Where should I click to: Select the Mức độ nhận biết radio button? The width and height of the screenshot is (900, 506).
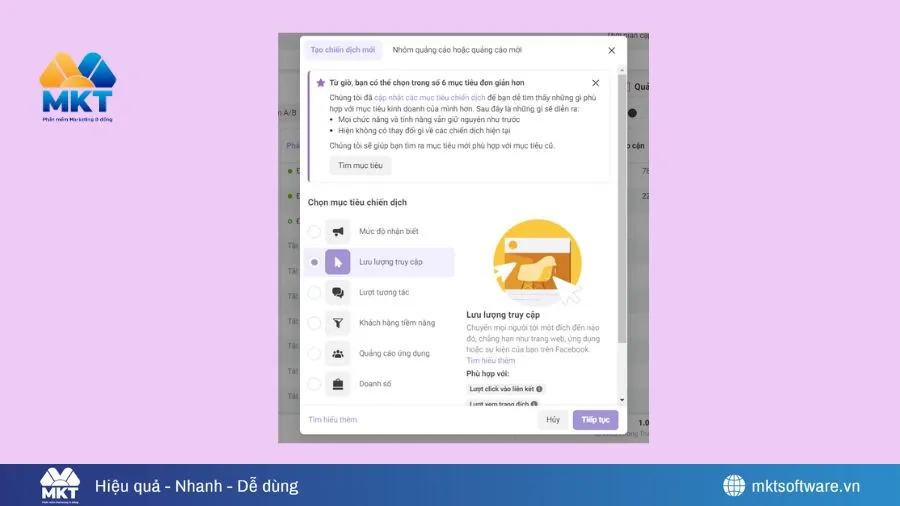(314, 231)
